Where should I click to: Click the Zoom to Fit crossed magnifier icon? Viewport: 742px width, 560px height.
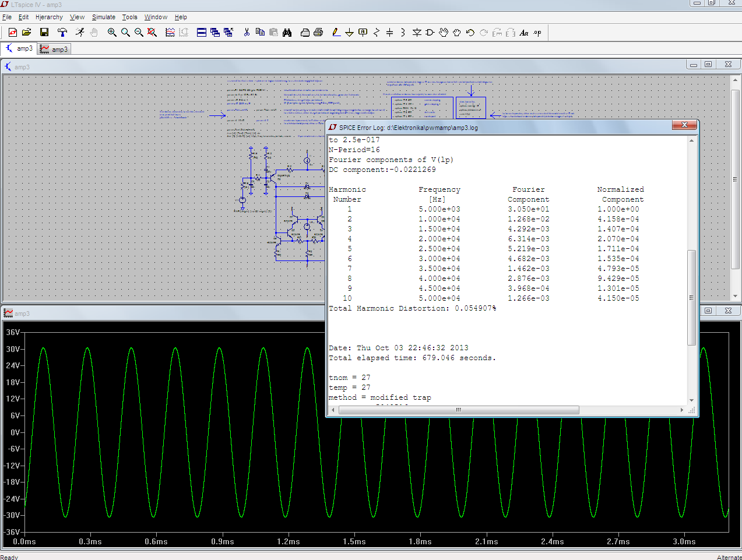tap(152, 33)
